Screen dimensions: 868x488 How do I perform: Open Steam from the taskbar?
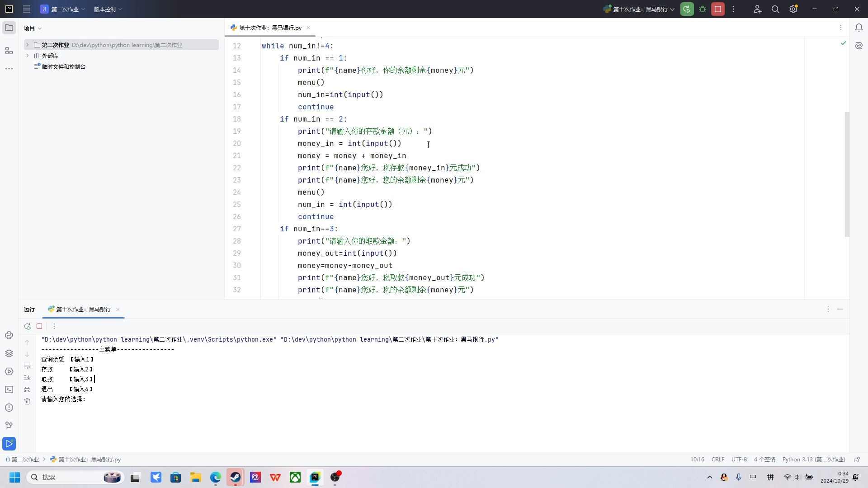pyautogui.click(x=236, y=477)
